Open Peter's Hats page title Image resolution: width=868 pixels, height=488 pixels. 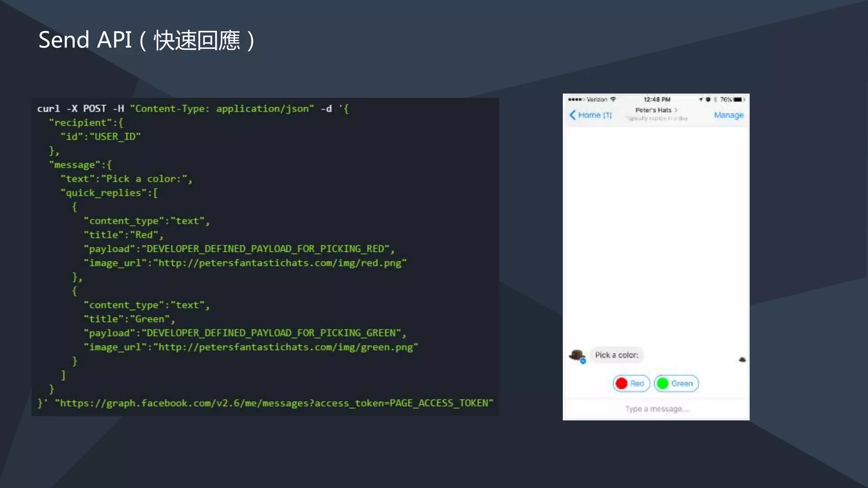(x=656, y=110)
